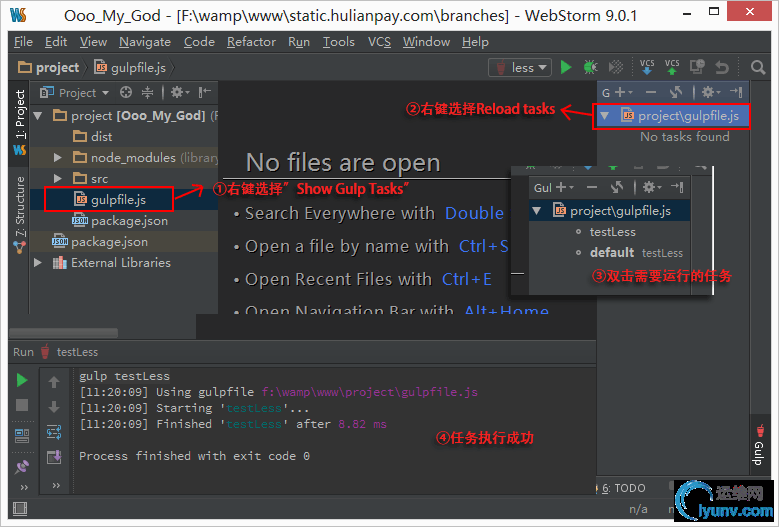Viewport: 779px width, 527px height.
Task: Open the Tools menu
Action: click(339, 42)
